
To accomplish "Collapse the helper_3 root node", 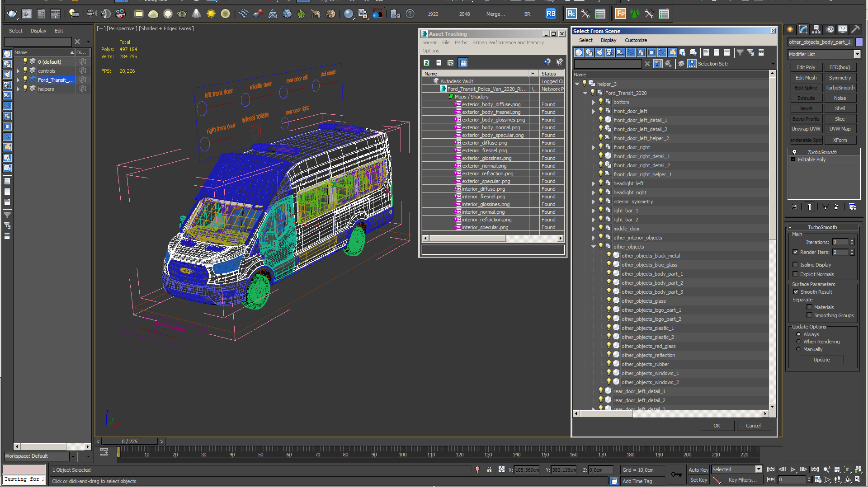I will 577,84.
